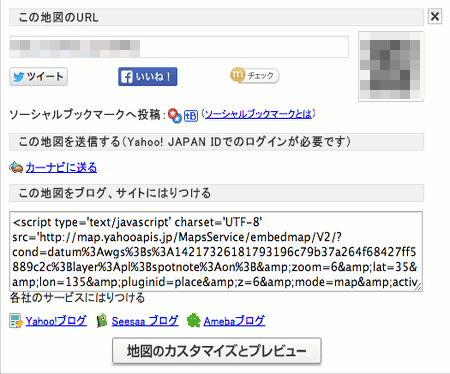The image size is (450, 374).
Task: Click この地図を送信する section heading
Action: (x=216, y=142)
